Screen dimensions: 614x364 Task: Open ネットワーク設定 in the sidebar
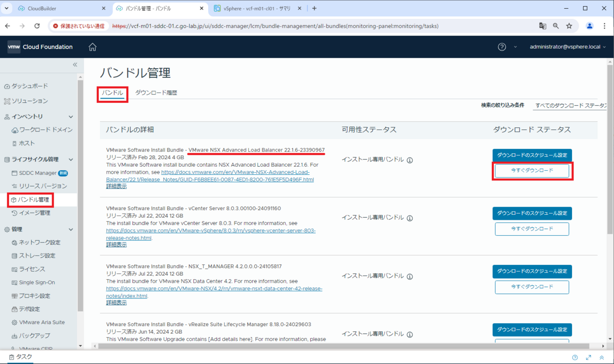(36, 242)
